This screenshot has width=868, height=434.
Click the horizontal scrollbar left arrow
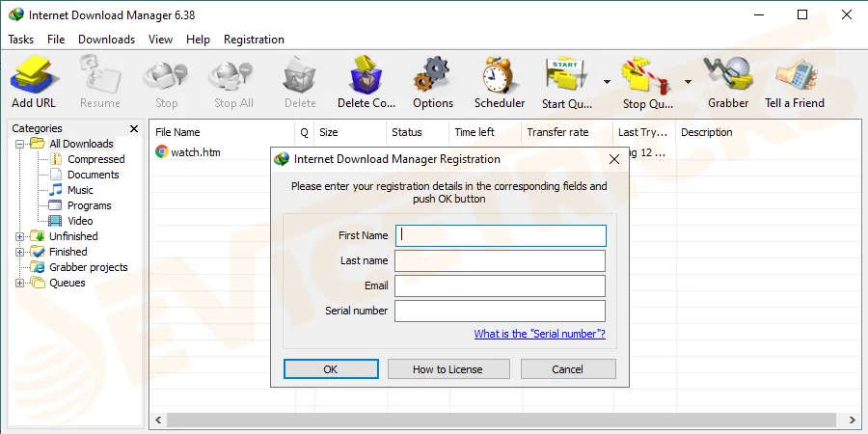pos(158,420)
